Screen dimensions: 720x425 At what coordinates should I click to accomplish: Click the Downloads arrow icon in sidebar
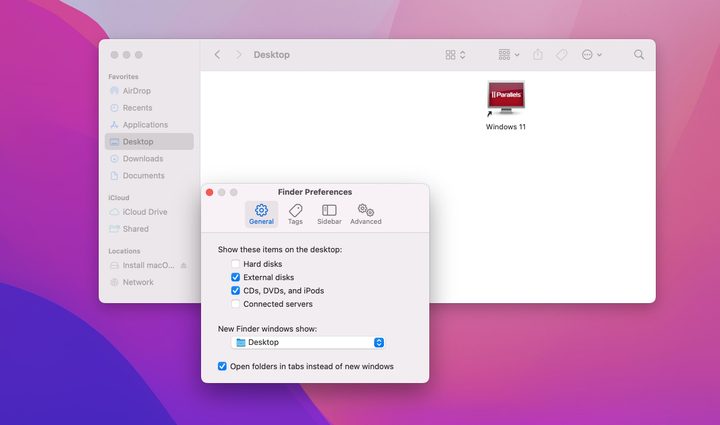click(x=114, y=159)
